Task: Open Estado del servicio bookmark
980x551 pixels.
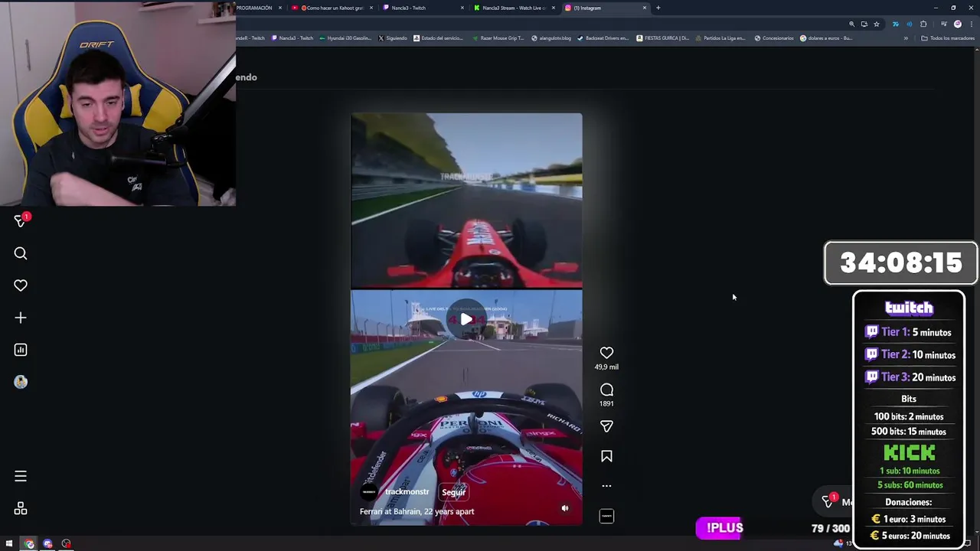Action: (439, 38)
